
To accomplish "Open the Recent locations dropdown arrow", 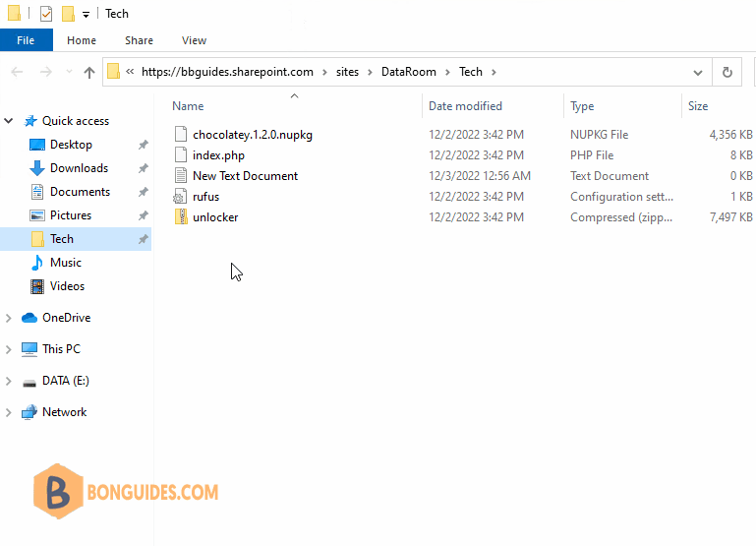I will [69, 72].
